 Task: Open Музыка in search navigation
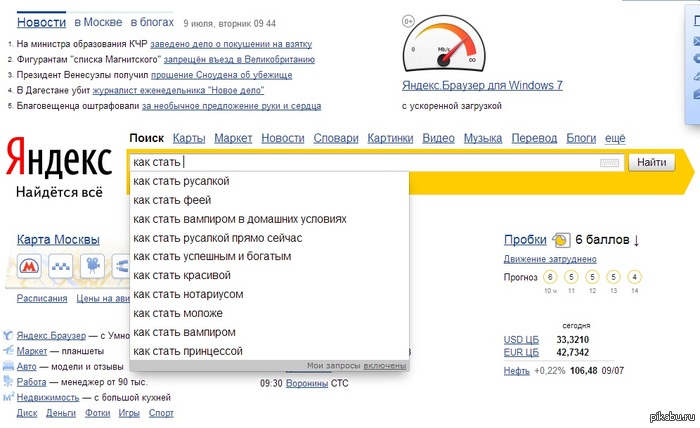[x=483, y=138]
